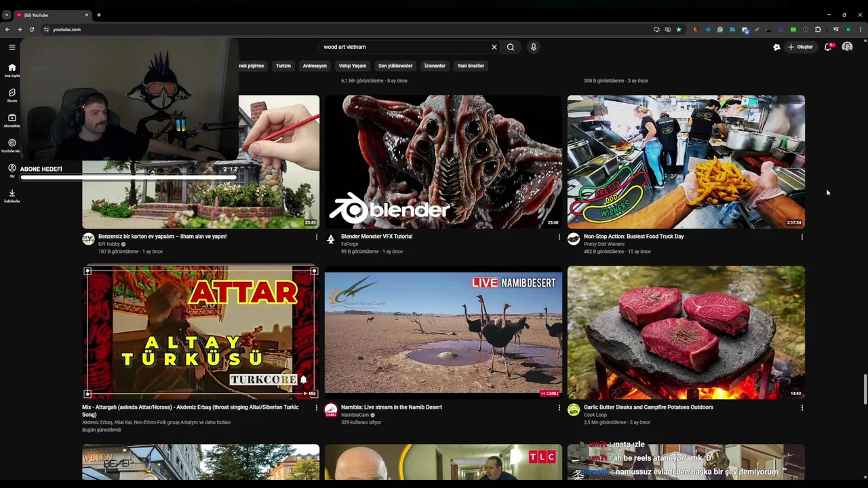
Task: Click the icon left of Oluştur
Action: click(776, 47)
